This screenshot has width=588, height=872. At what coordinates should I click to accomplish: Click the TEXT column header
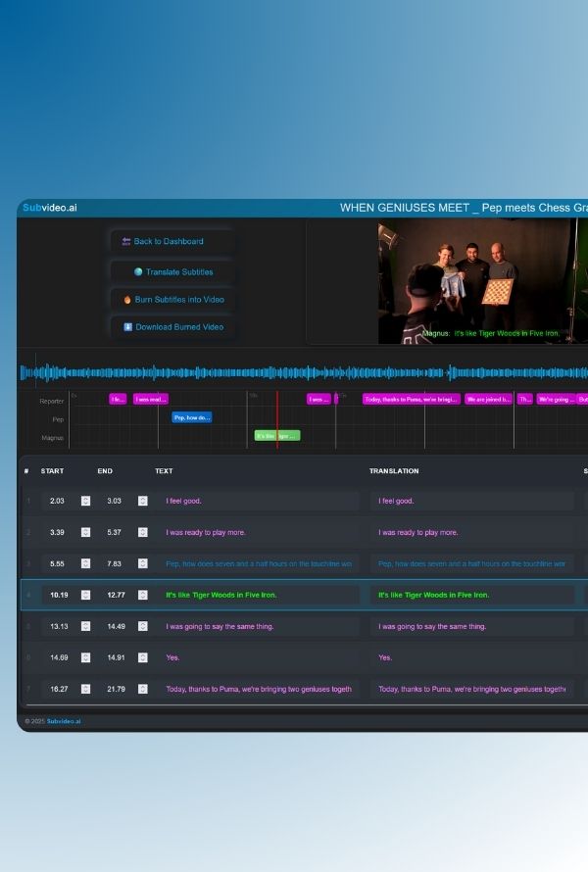[x=164, y=471]
